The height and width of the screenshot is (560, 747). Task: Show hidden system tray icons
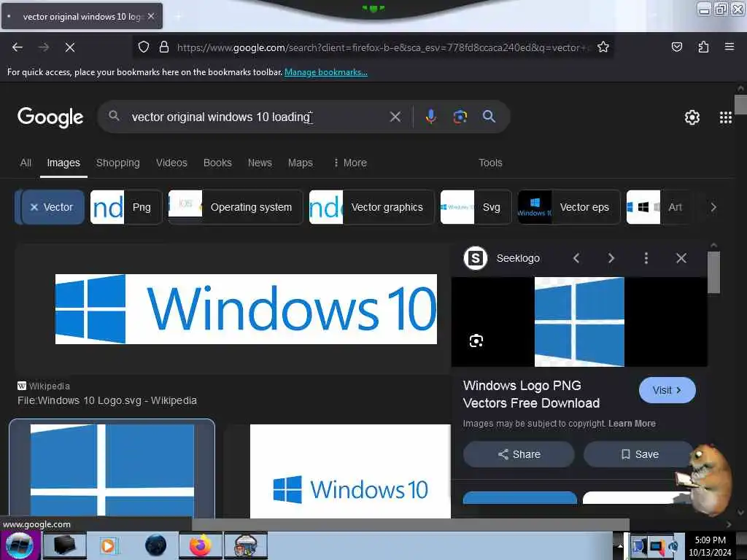coord(620,545)
